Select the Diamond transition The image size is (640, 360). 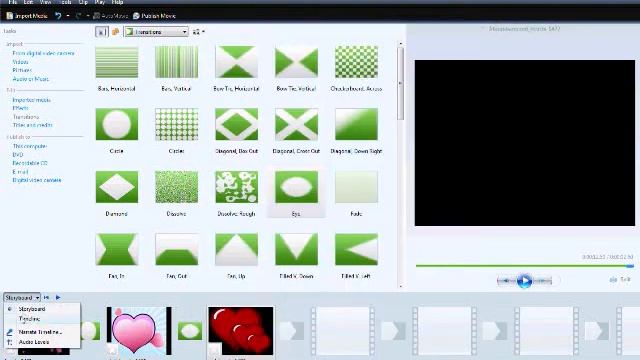117,187
